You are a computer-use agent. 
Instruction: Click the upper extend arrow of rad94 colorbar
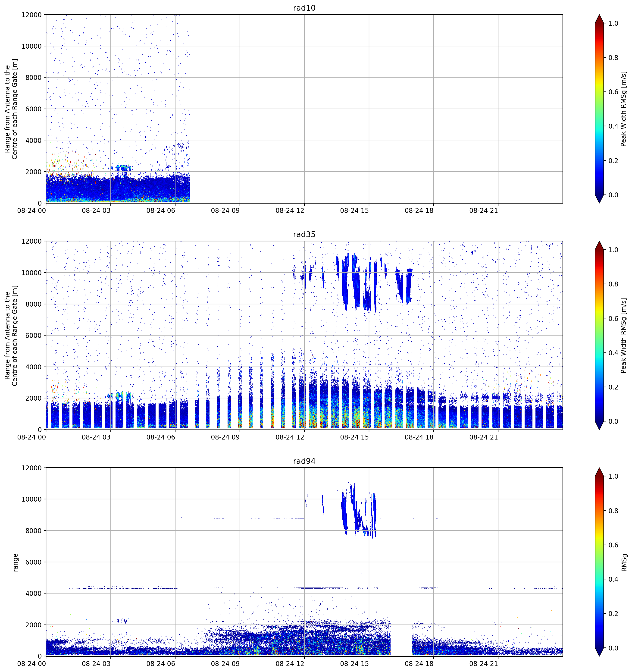click(x=599, y=472)
